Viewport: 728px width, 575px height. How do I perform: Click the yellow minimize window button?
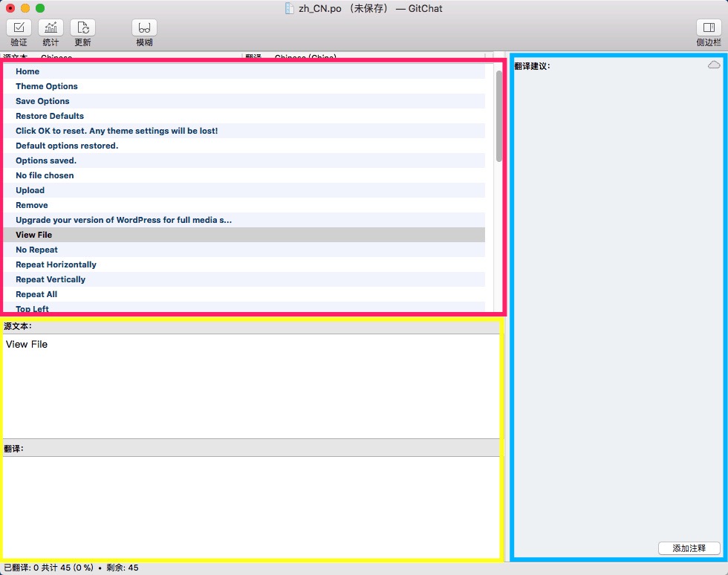pyautogui.click(x=25, y=8)
